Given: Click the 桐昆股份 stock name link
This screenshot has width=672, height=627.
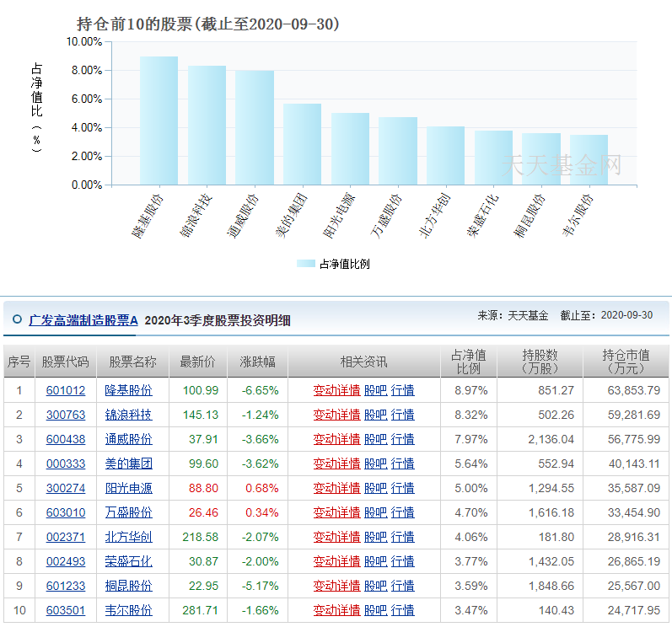Looking at the screenshot, I should pos(128,586).
